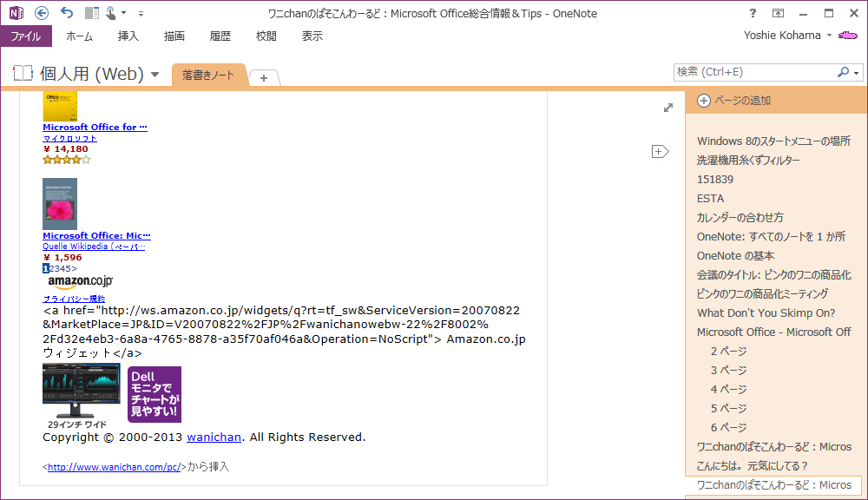Open Help with the question mark icon
This screenshot has height=500, width=868.
point(753,13)
